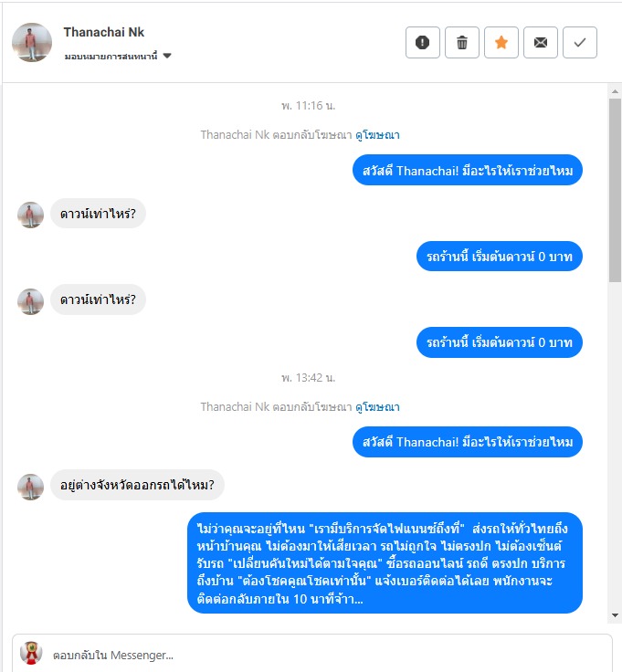622x672 pixels.
Task: Mark conversation as spam with exclamation icon
Action: [422, 42]
